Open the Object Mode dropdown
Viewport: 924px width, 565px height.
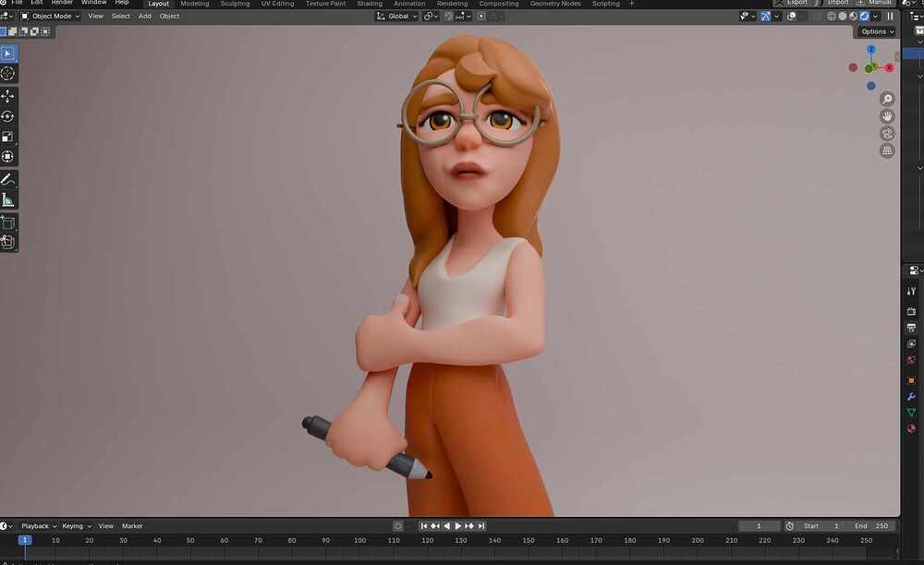coord(50,17)
